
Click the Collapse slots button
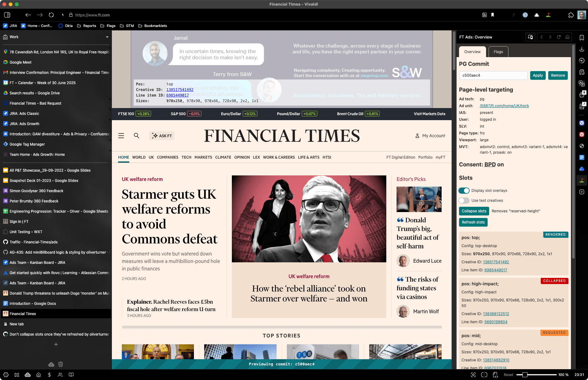click(474, 211)
